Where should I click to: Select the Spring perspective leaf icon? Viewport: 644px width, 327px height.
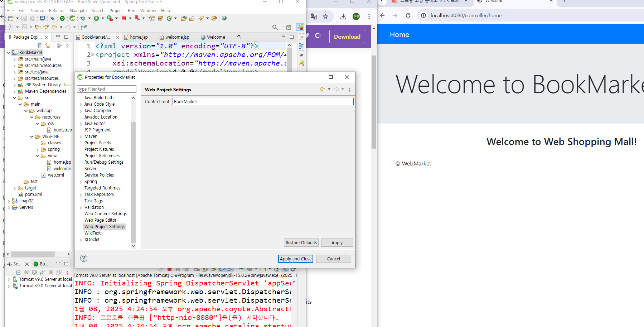(x=300, y=27)
